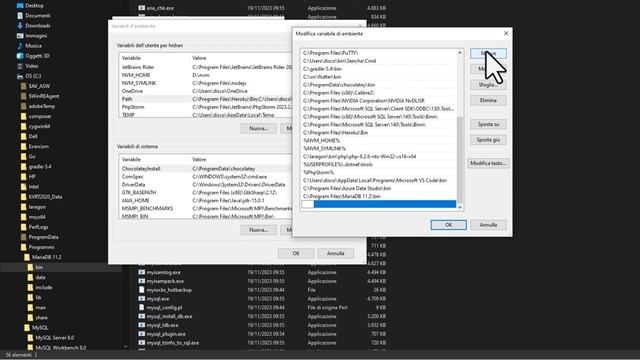Select the Microsoft VS Code\bin path entry
Viewport: 640px width, 360px height.
(378, 180)
